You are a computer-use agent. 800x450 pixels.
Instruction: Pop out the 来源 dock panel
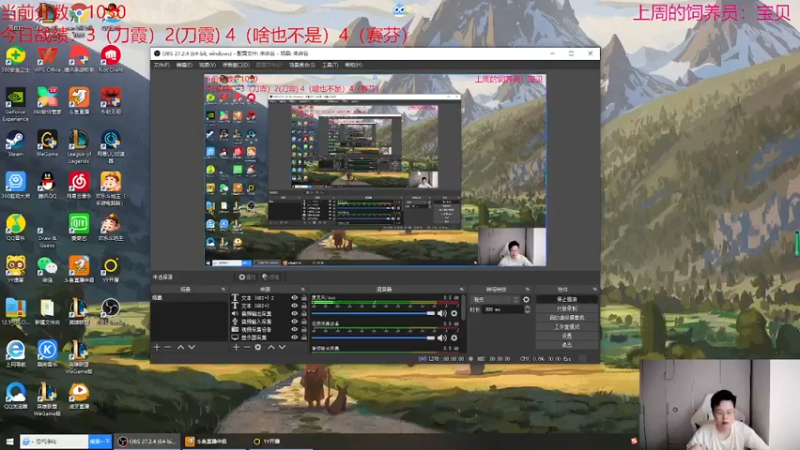[x=303, y=289]
